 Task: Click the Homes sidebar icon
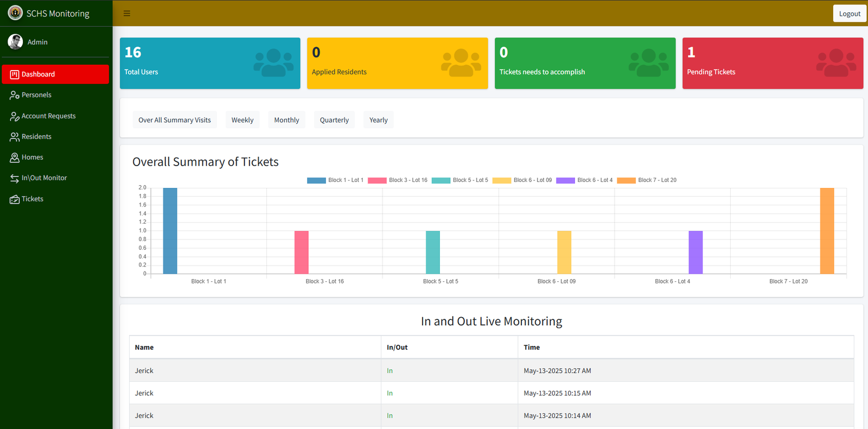click(x=15, y=157)
